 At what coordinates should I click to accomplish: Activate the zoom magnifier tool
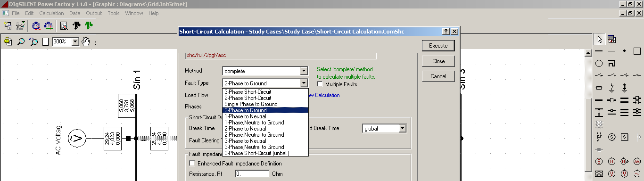(x=21, y=41)
